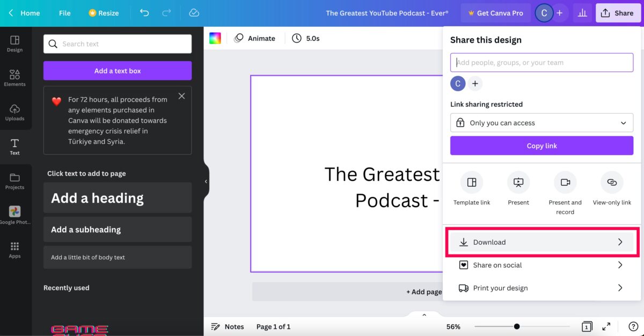The image size is (644, 336).
Task: Open the background color picker swatch
Action: tap(215, 38)
